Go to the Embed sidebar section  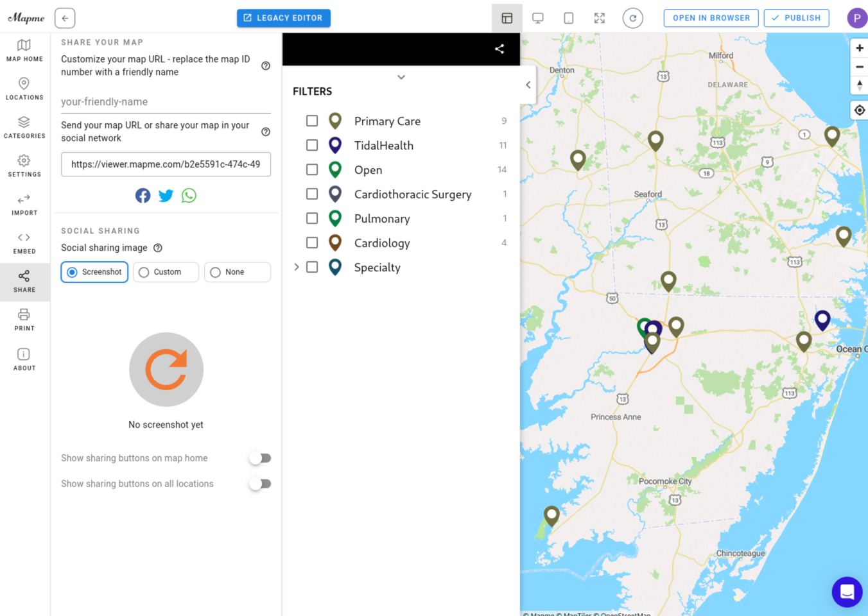click(x=24, y=243)
